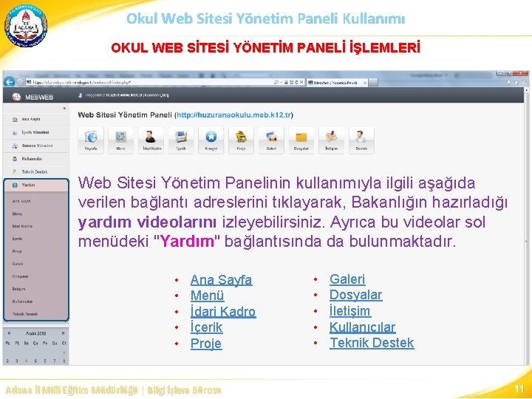Open the large Menü help video link
Image resolution: width=532 pixels, height=399 pixels.
[x=207, y=296]
